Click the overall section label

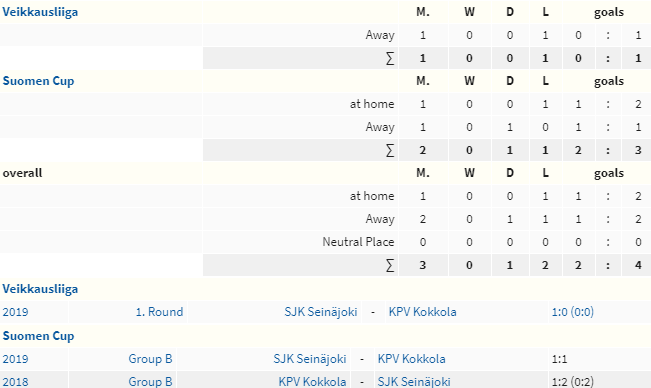[22, 173]
